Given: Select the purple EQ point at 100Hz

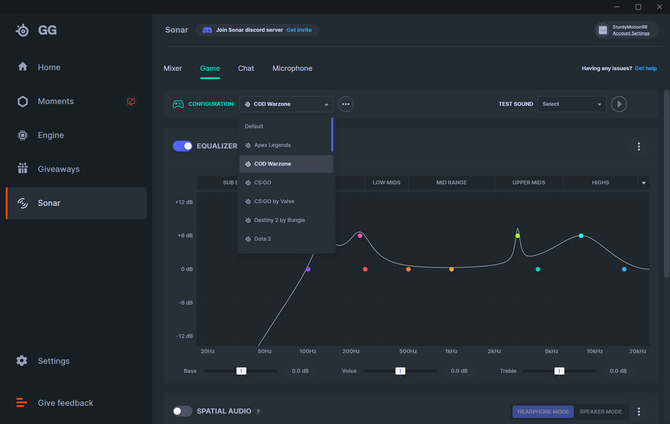Looking at the screenshot, I should tap(308, 269).
